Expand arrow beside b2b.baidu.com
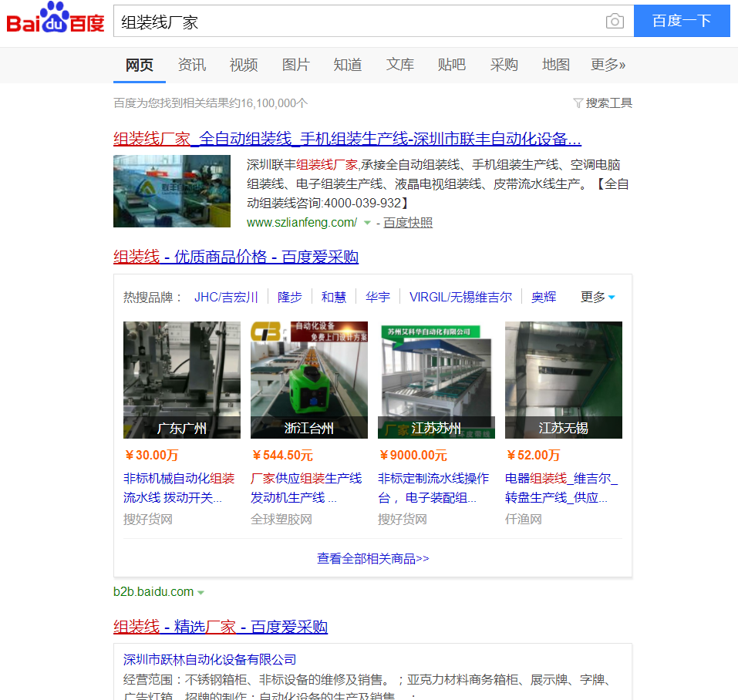The width and height of the screenshot is (738, 700). pyautogui.click(x=201, y=593)
